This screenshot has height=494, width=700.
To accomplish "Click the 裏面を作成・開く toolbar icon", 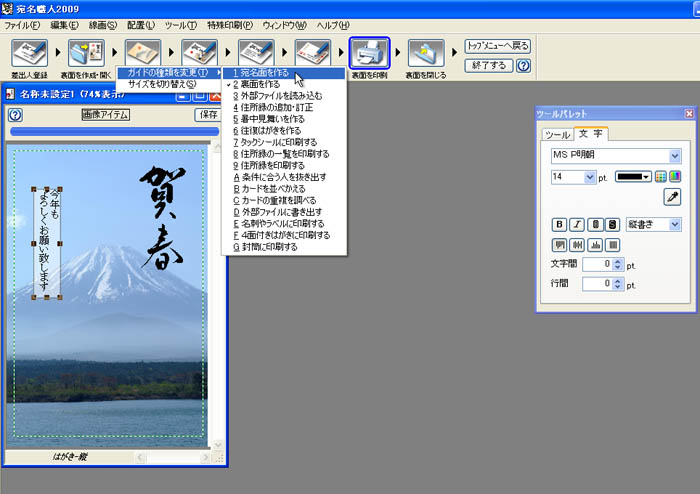I will 86,52.
